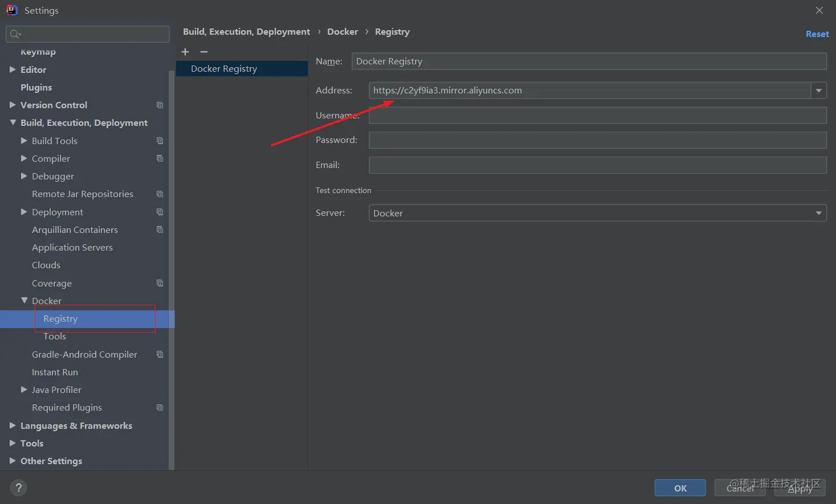836x504 pixels.
Task: Open the Address dropdown arrow
Action: pos(819,91)
